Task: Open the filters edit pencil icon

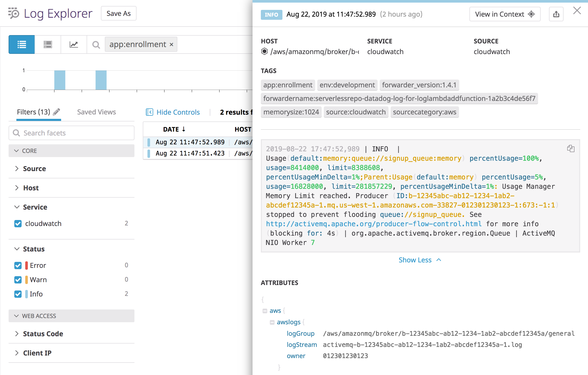Action: click(x=56, y=111)
